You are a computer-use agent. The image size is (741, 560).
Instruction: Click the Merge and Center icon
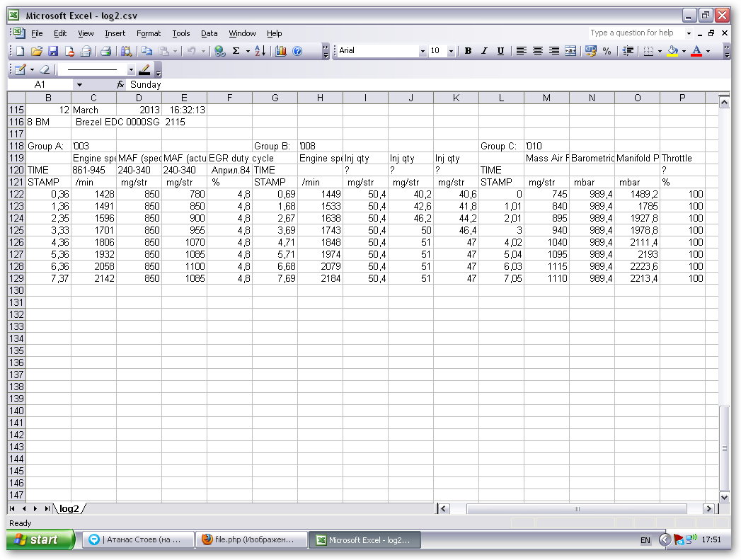tap(570, 51)
